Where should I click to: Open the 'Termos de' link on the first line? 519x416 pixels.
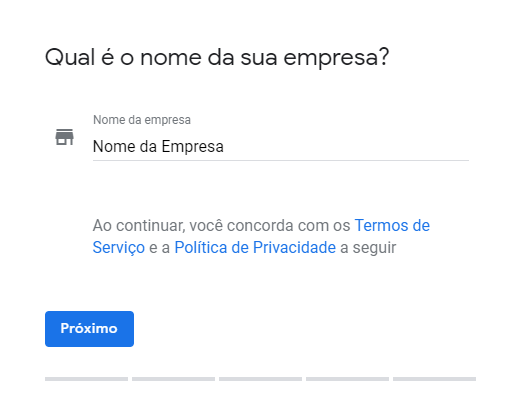tap(392, 225)
